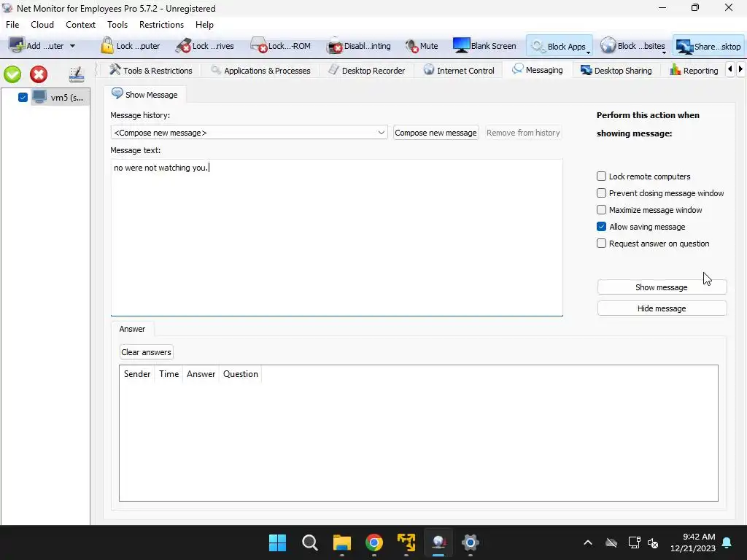747x560 pixels.
Task: Open the Tools menu
Action: tap(117, 24)
